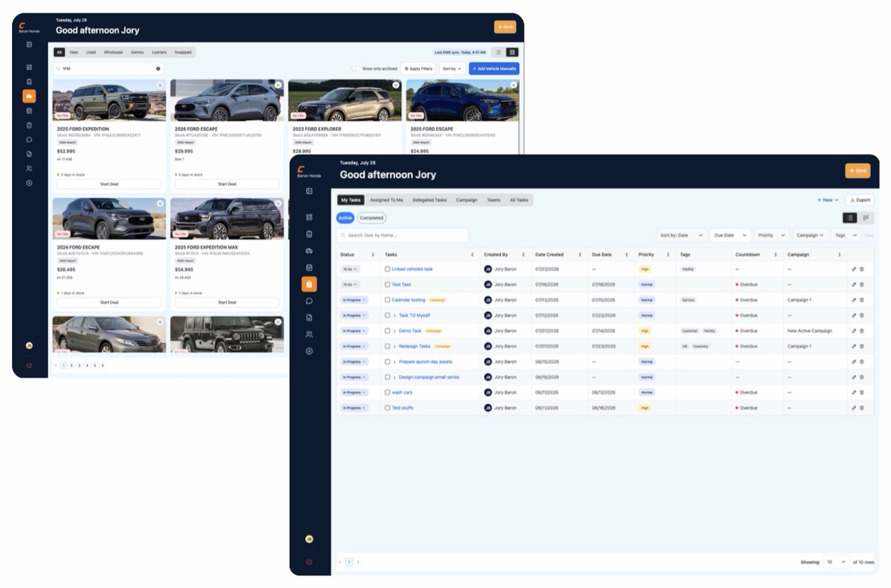This screenshot has height=588, width=891.
Task: Sort the Tasks column by its sort arrows
Action: [472, 255]
